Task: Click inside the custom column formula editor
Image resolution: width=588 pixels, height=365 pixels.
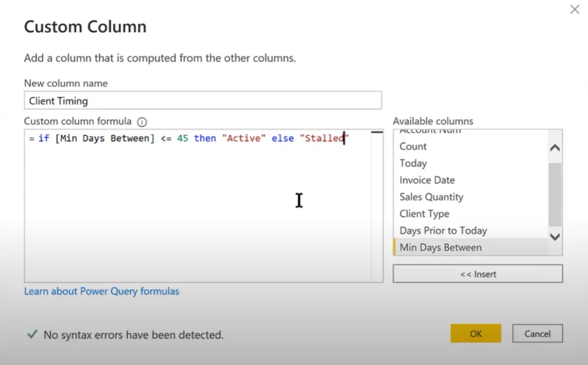Action: tap(204, 206)
